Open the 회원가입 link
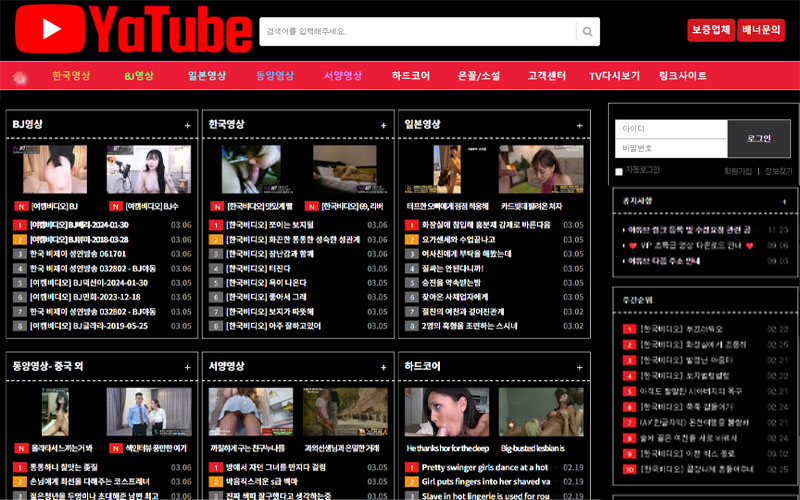The height and width of the screenshot is (500, 800). click(x=737, y=171)
